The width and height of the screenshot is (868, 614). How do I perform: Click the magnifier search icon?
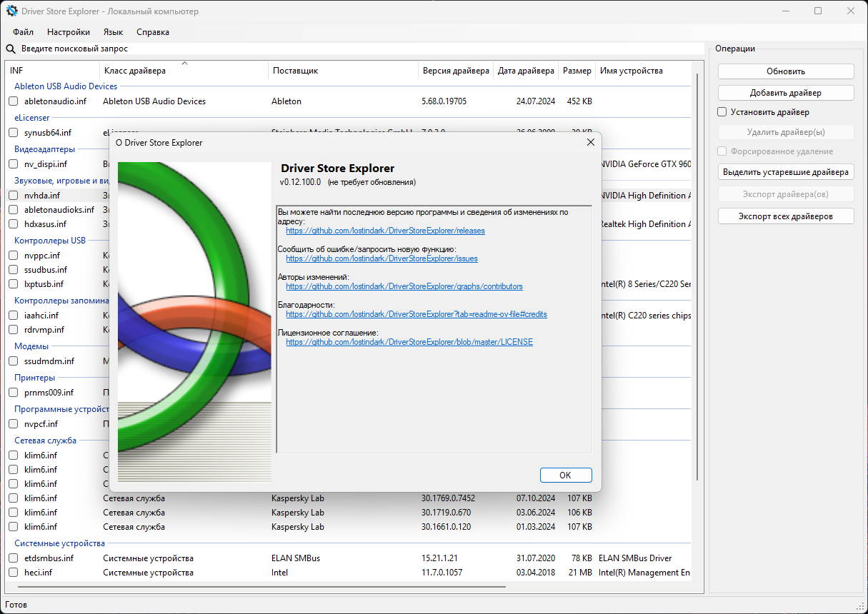pyautogui.click(x=11, y=49)
